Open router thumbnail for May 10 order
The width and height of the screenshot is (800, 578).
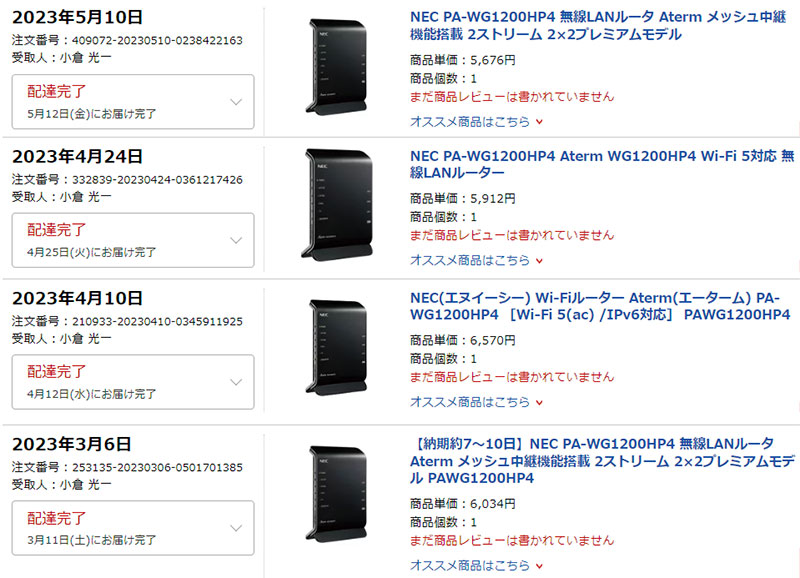tap(337, 65)
